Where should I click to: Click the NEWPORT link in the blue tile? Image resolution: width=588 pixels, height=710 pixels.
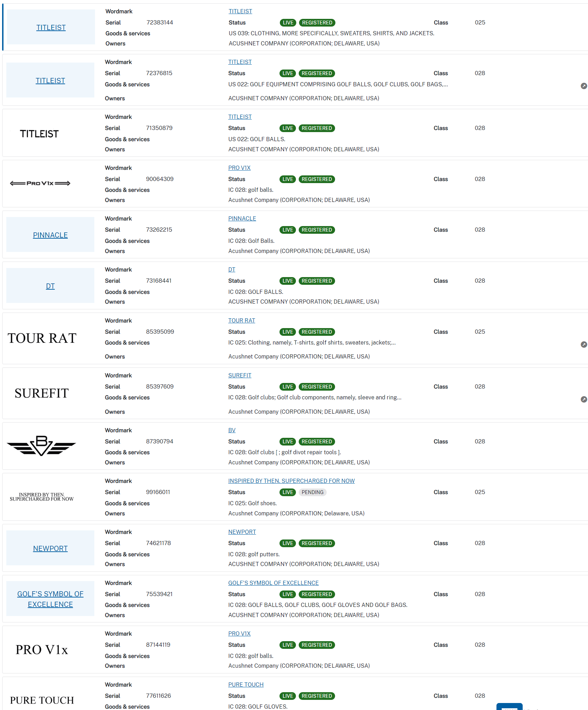[x=50, y=549]
